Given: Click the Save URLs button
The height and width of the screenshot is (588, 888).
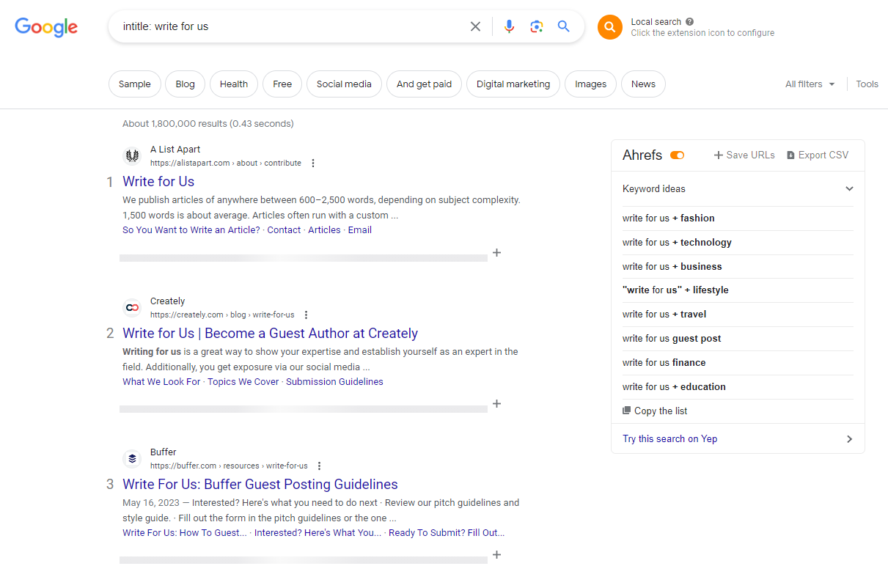Looking at the screenshot, I should [x=744, y=155].
